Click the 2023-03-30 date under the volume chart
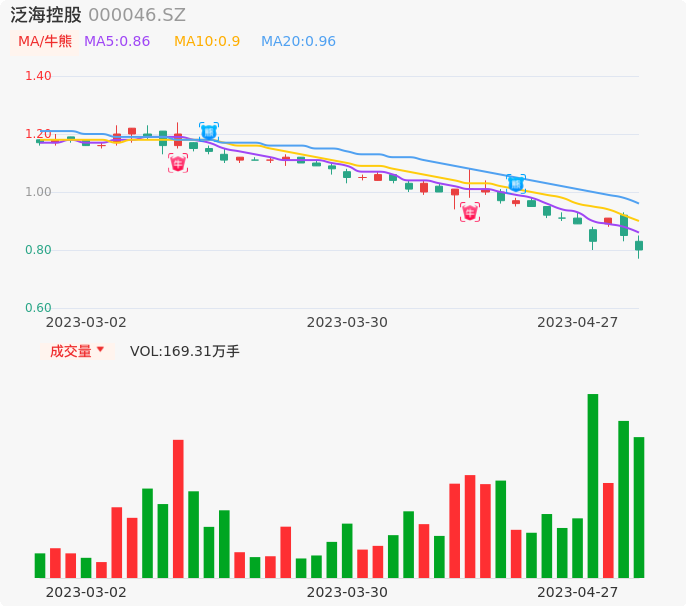686x606 pixels. pos(347,592)
